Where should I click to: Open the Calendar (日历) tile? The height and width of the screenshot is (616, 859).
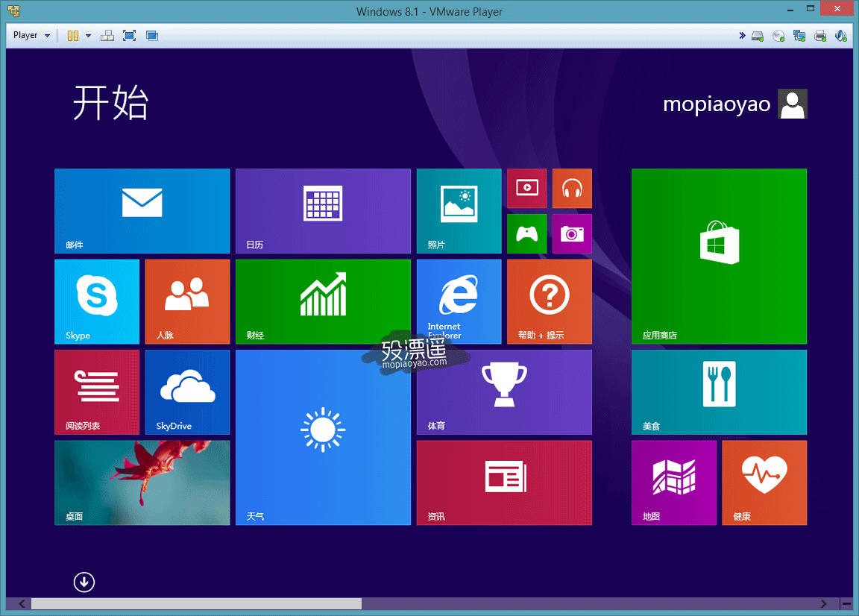[x=323, y=211]
